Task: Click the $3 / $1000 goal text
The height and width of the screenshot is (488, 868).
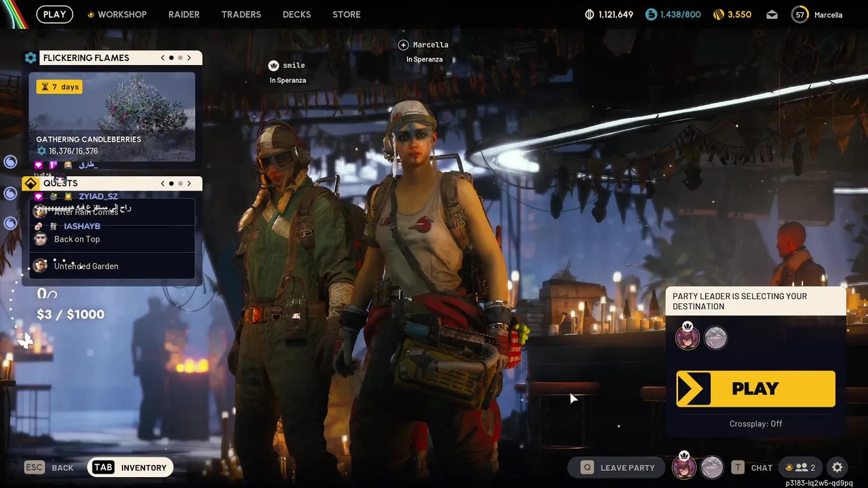Action: 71,314
